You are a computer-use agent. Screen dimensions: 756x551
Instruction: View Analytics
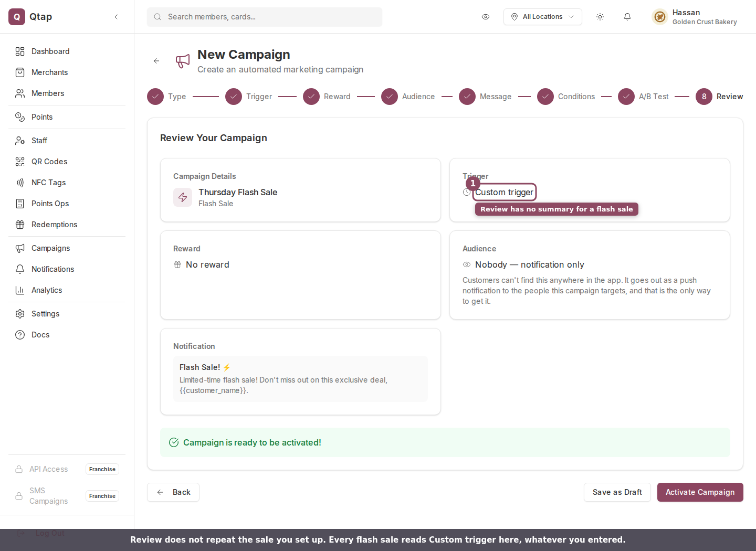pos(67,290)
